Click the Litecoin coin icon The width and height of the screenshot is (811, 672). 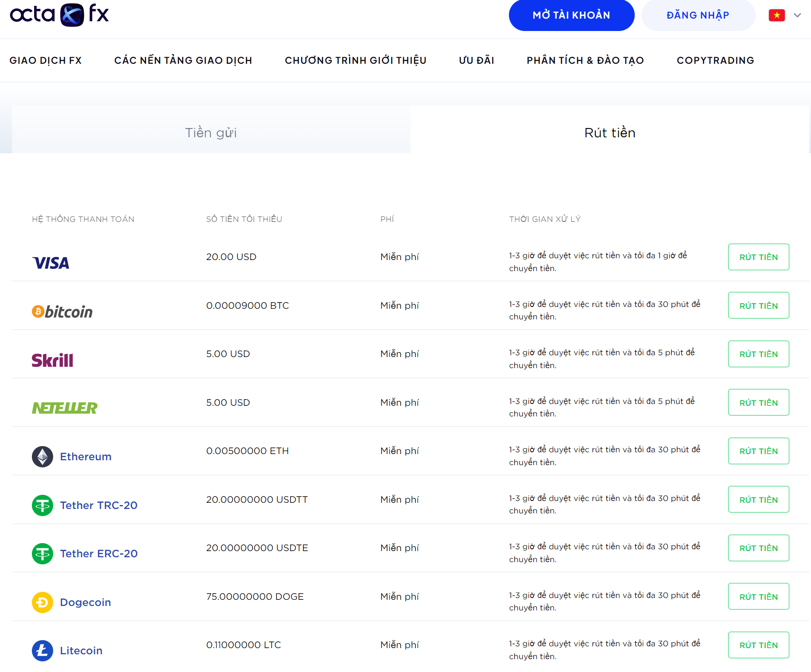[x=43, y=651]
